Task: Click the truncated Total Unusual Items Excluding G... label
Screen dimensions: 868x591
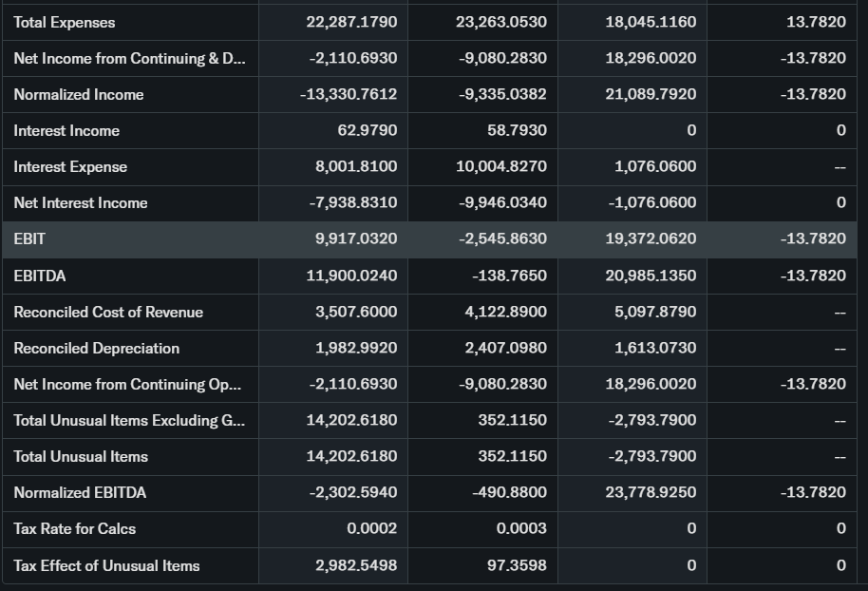Action: click(x=129, y=420)
